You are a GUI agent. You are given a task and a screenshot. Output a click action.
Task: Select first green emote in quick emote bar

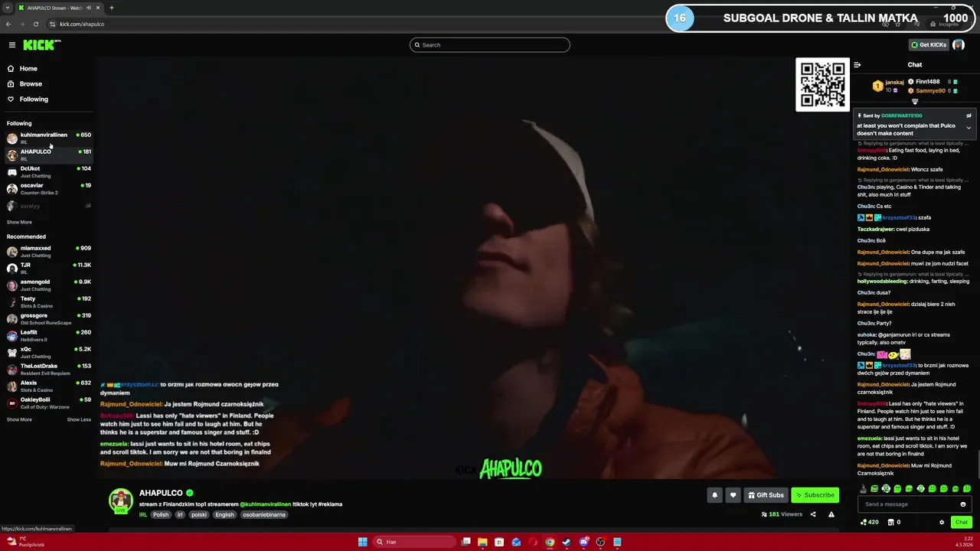pos(875,488)
